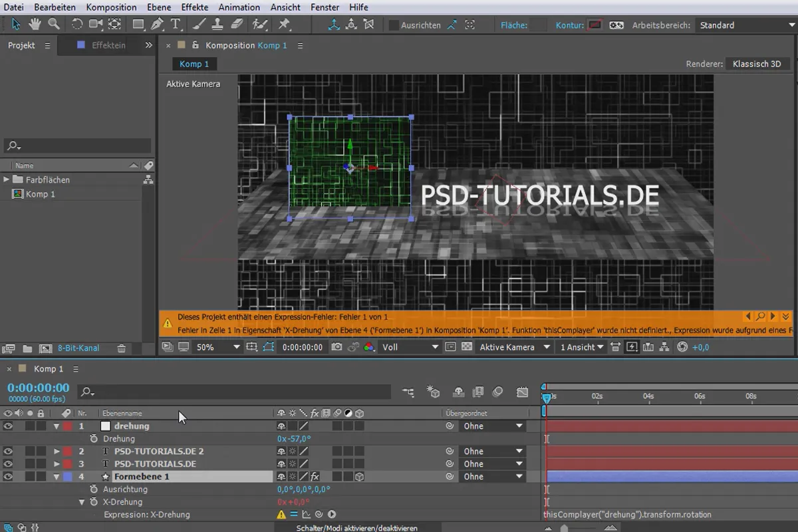
Task: Select the Hand tool
Action: tap(35, 25)
